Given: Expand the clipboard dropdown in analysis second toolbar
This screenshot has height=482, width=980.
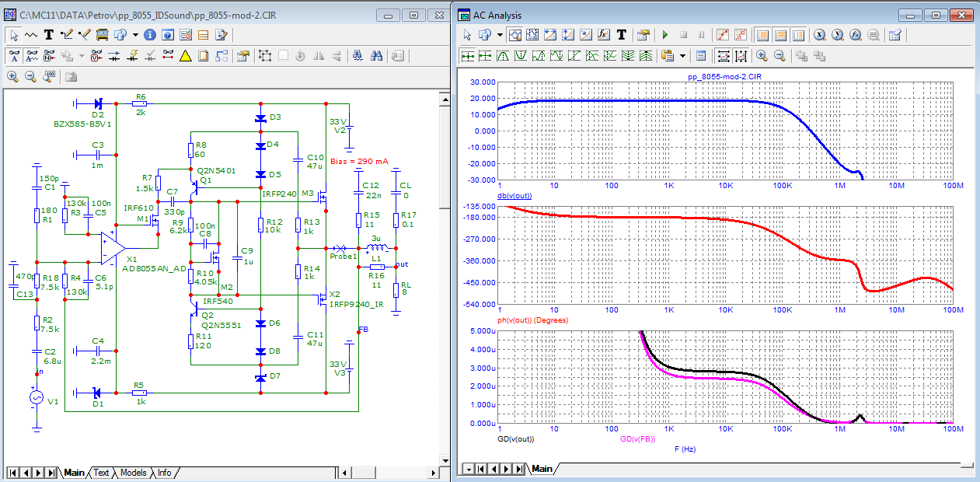Looking at the screenshot, I should tap(682, 56).
